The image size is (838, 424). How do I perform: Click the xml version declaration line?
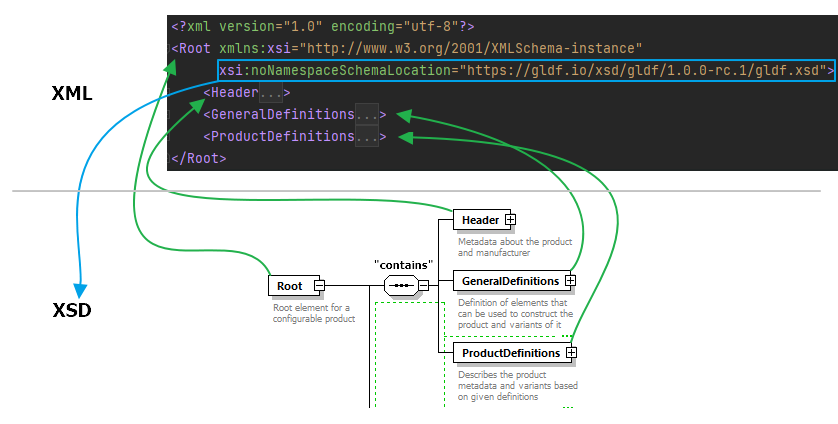323,26
